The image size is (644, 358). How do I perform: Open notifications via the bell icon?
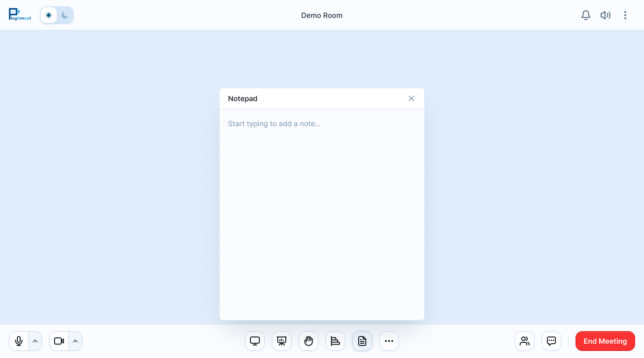point(585,15)
